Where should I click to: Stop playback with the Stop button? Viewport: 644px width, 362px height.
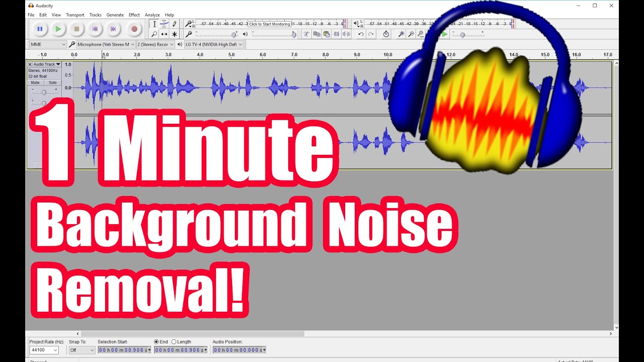pyautogui.click(x=76, y=29)
